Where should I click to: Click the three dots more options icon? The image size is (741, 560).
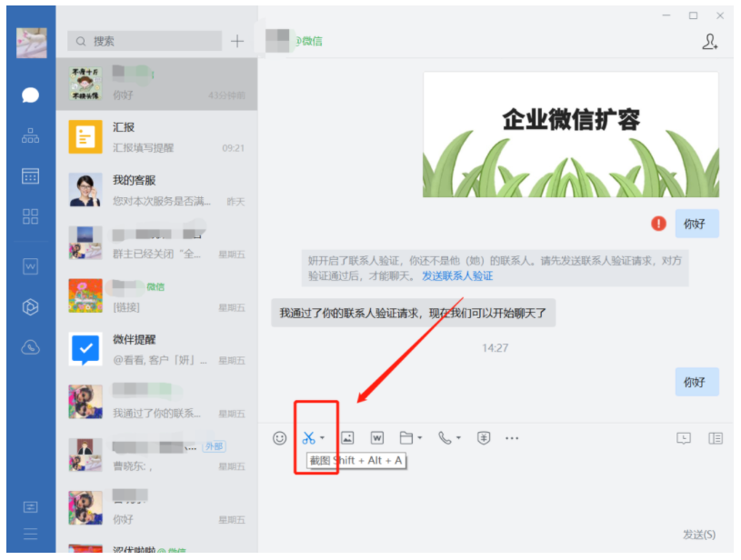[x=512, y=438]
